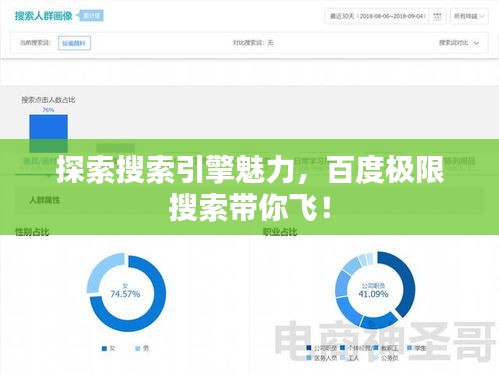Select the 人群属性 section tab

pyautogui.click(x=45, y=200)
